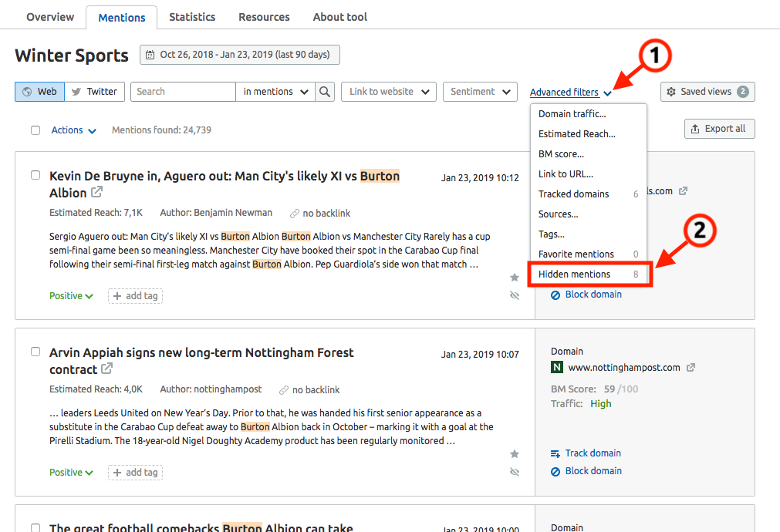Open the date range picker

point(240,55)
